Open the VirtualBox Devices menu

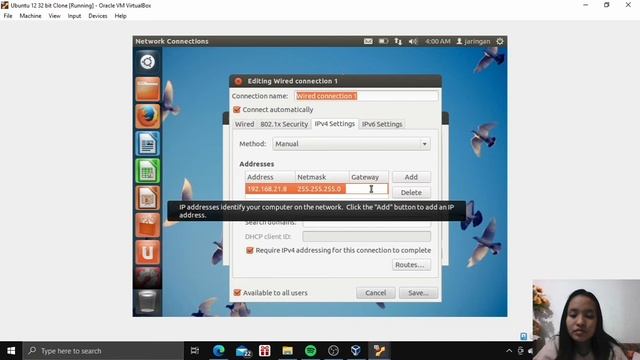click(x=98, y=16)
